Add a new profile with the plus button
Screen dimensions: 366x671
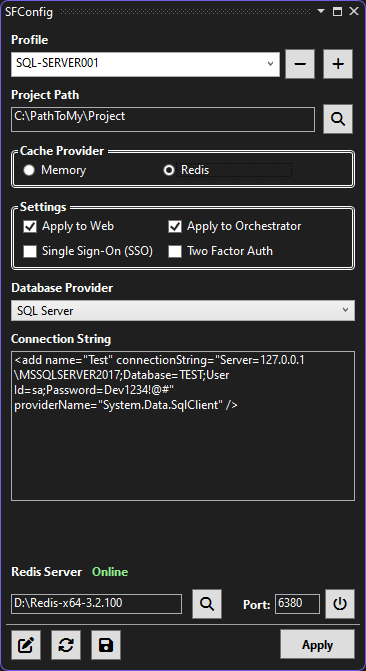(x=338, y=64)
